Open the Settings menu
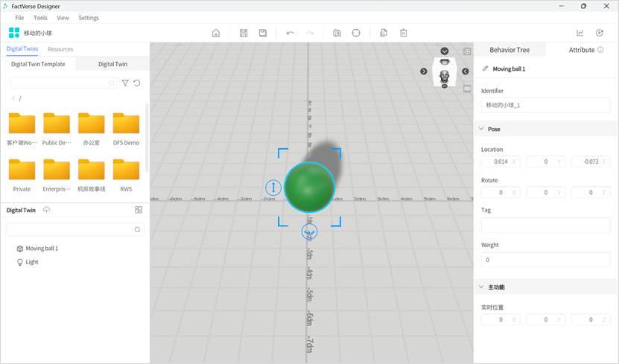 (x=89, y=18)
